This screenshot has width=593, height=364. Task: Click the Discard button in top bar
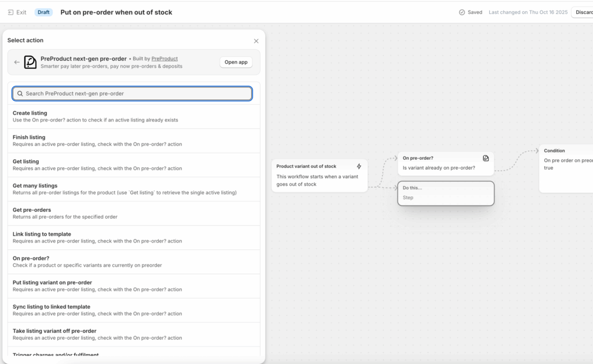(x=582, y=12)
